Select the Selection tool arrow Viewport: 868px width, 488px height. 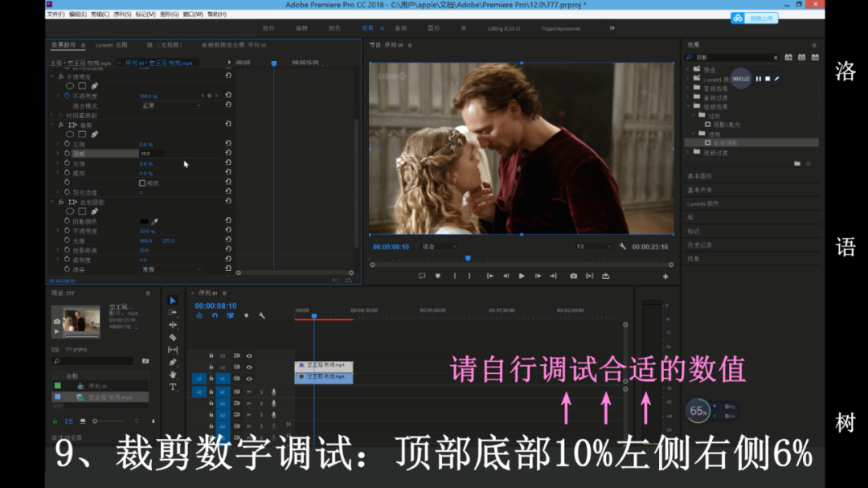pos(173,300)
